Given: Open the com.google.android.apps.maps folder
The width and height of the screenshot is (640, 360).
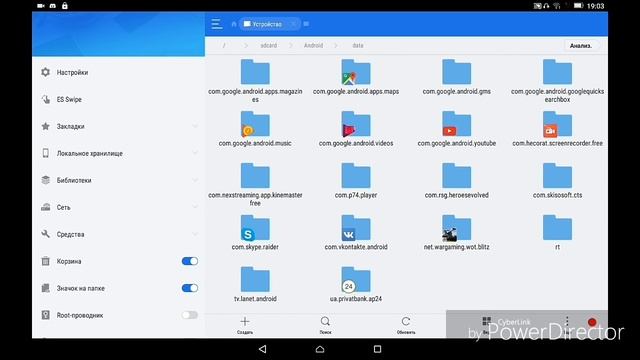Looking at the screenshot, I should coord(356,77).
